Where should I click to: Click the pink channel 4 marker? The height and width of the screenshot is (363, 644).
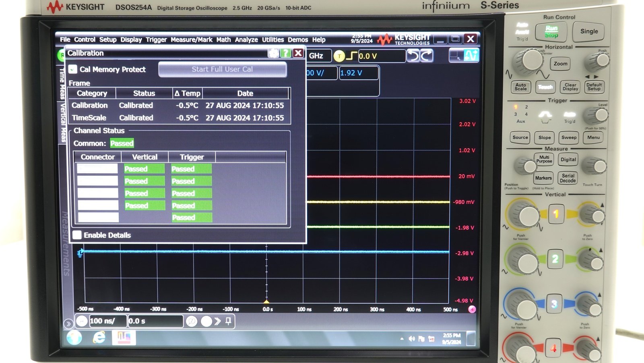click(x=472, y=309)
